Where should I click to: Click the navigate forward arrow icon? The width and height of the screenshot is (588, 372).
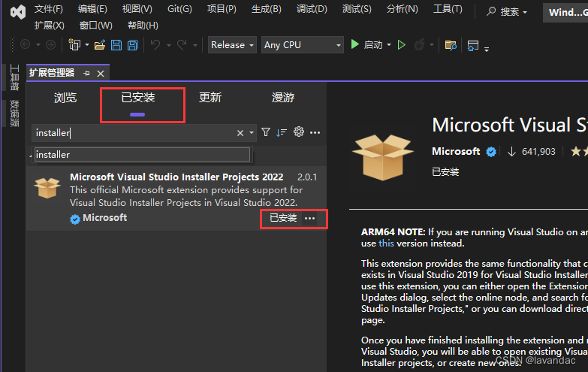(50, 45)
